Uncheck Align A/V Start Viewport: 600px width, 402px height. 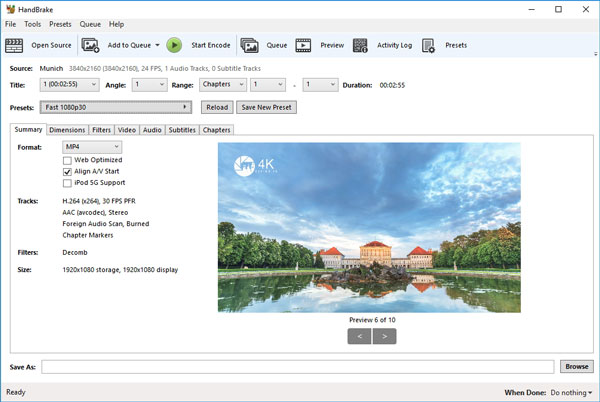click(x=67, y=172)
